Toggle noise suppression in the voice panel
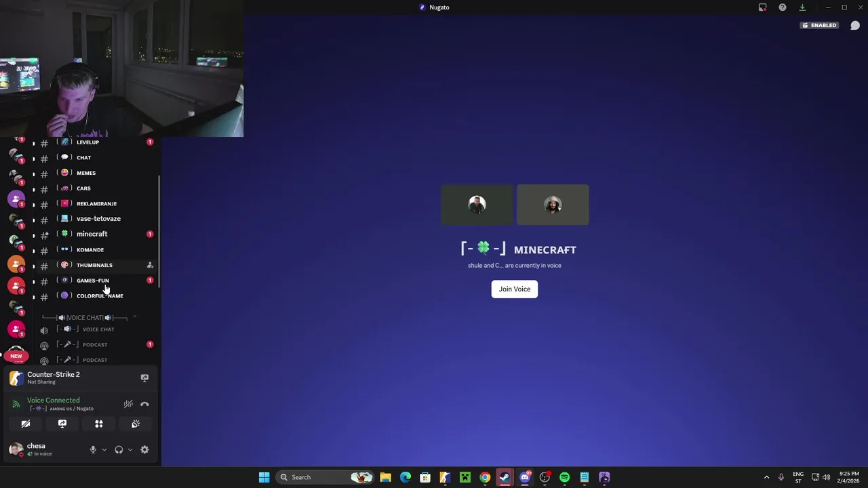The width and height of the screenshot is (868, 488). pyautogui.click(x=128, y=404)
